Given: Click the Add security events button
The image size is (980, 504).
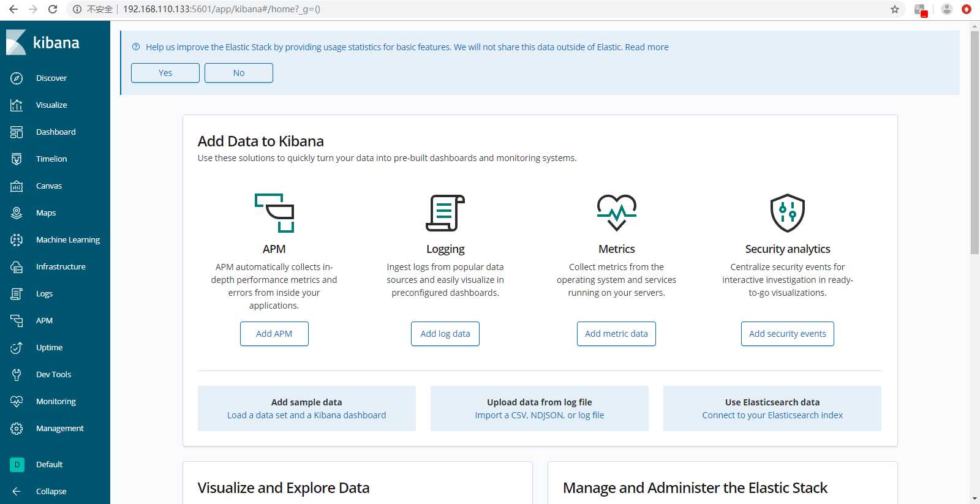Looking at the screenshot, I should coord(788,334).
